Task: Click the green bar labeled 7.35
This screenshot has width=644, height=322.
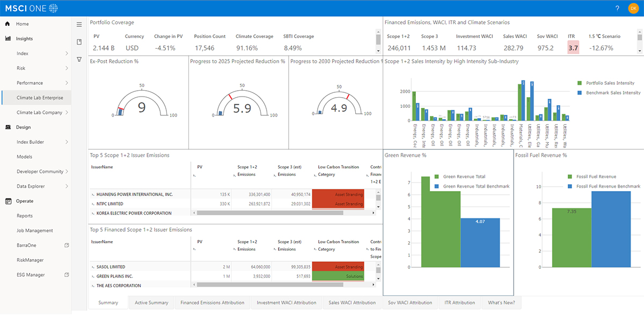Action: [x=572, y=238]
